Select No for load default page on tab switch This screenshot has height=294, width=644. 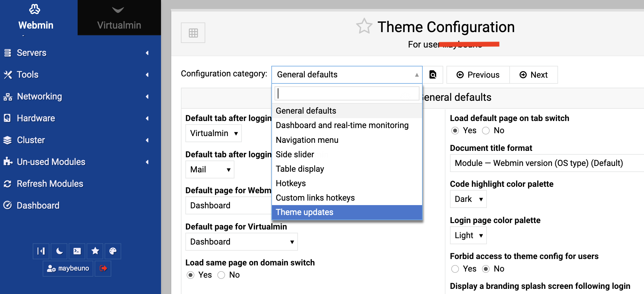coord(486,131)
